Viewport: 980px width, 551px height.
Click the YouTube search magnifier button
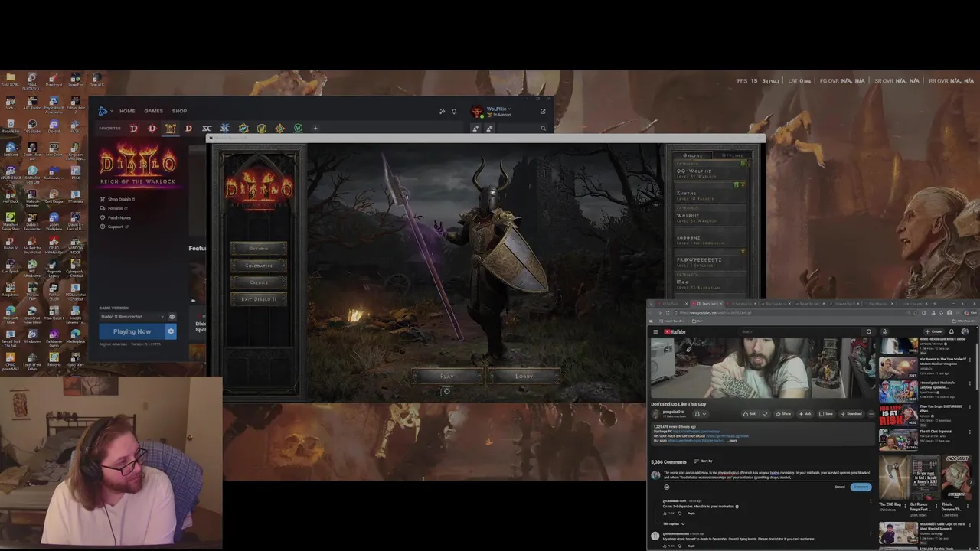pos(869,331)
